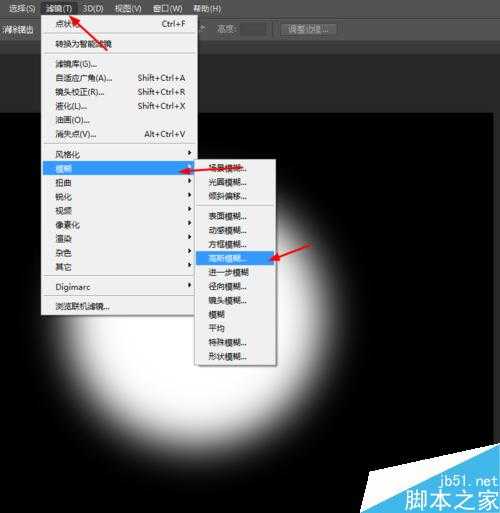Open 滤镜库(G)... filter gallery
500x513 pixels.
click(119, 64)
